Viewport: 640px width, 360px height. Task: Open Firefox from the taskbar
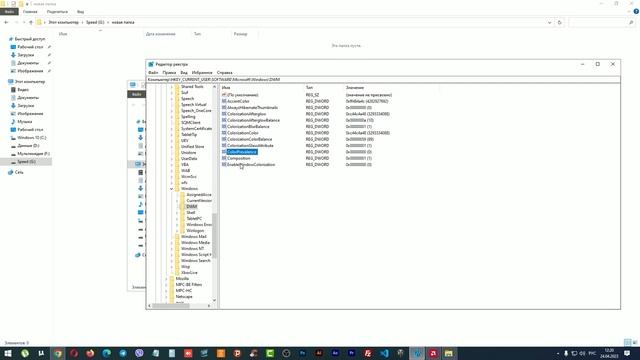pyautogui.click(x=90, y=353)
